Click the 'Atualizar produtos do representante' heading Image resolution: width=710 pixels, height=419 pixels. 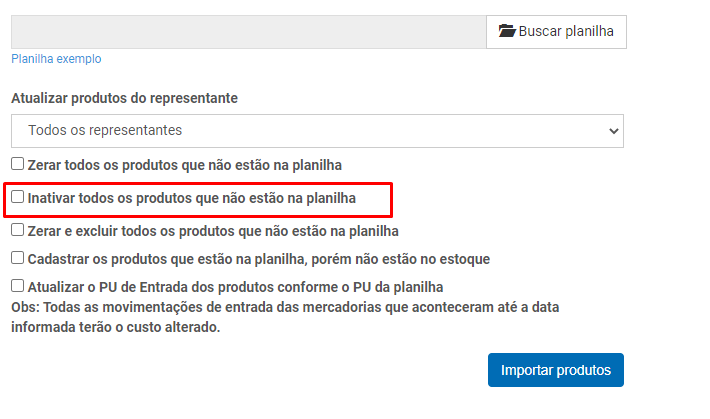pyautogui.click(x=125, y=98)
